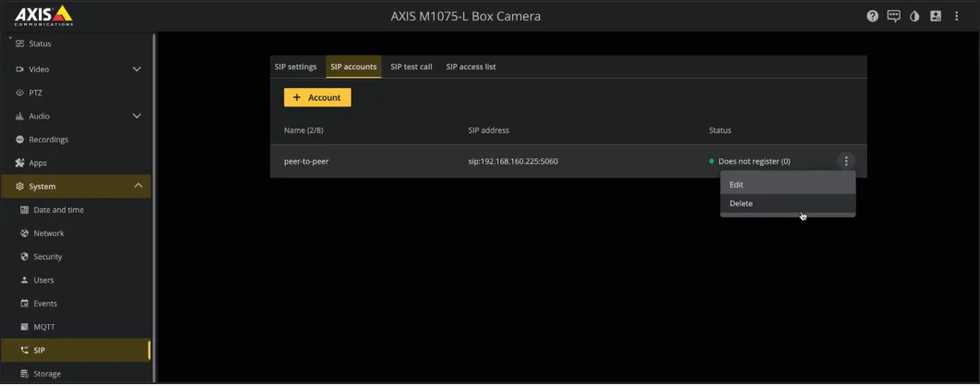
Task: Click the PTZ target icon in sidebar
Action: [20, 93]
